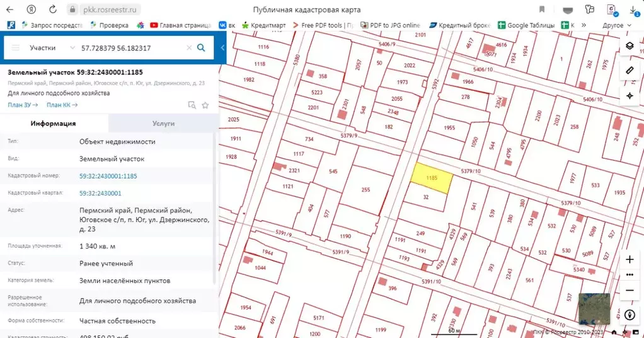Open 'Участки' search type dropdown

(x=52, y=48)
